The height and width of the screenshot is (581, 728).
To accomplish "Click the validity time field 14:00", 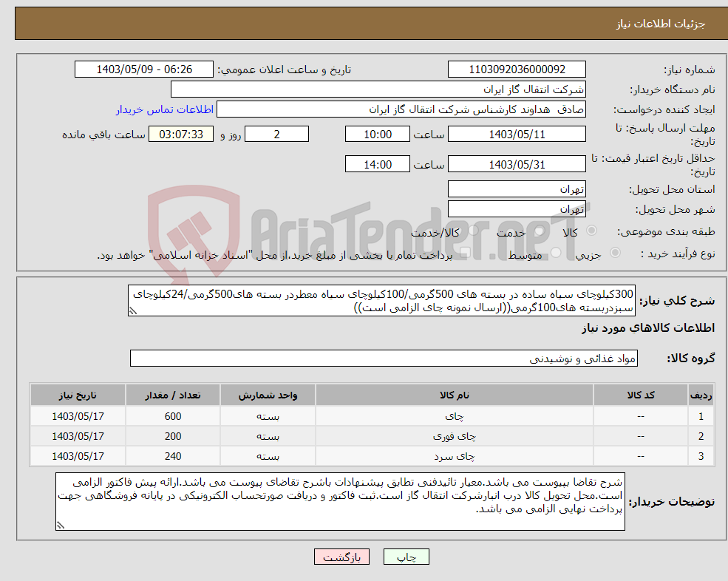I will (x=378, y=164).
